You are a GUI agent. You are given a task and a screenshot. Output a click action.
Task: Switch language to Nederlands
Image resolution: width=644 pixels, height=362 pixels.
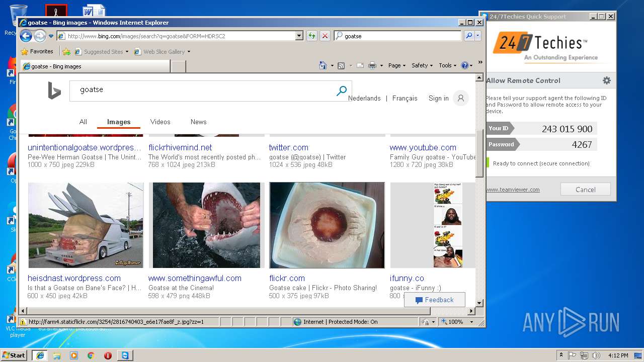pos(364,99)
